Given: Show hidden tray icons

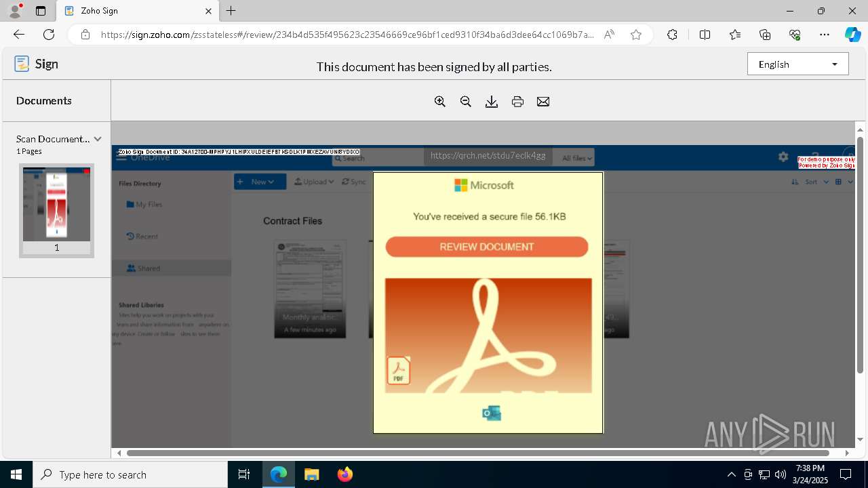Looking at the screenshot, I should [731, 474].
